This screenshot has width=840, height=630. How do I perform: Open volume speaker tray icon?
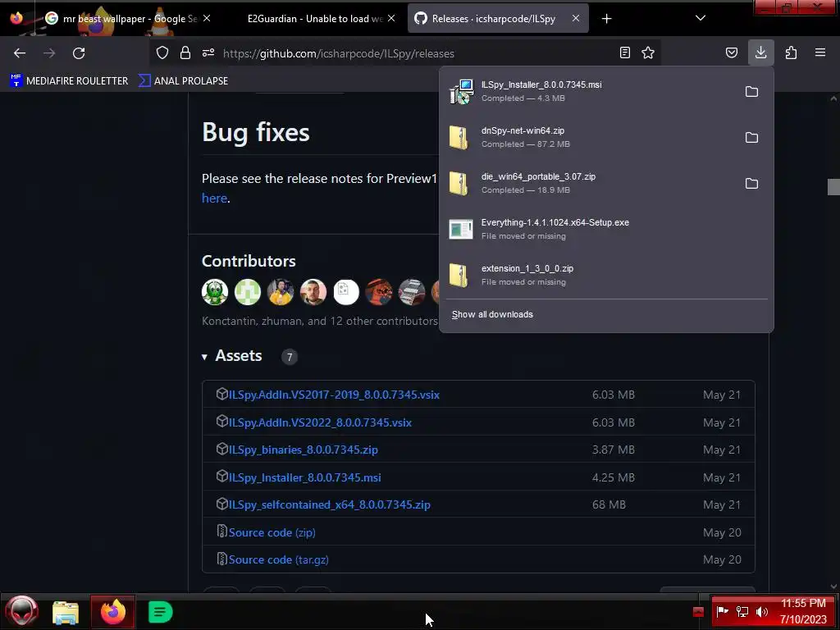coord(761,611)
